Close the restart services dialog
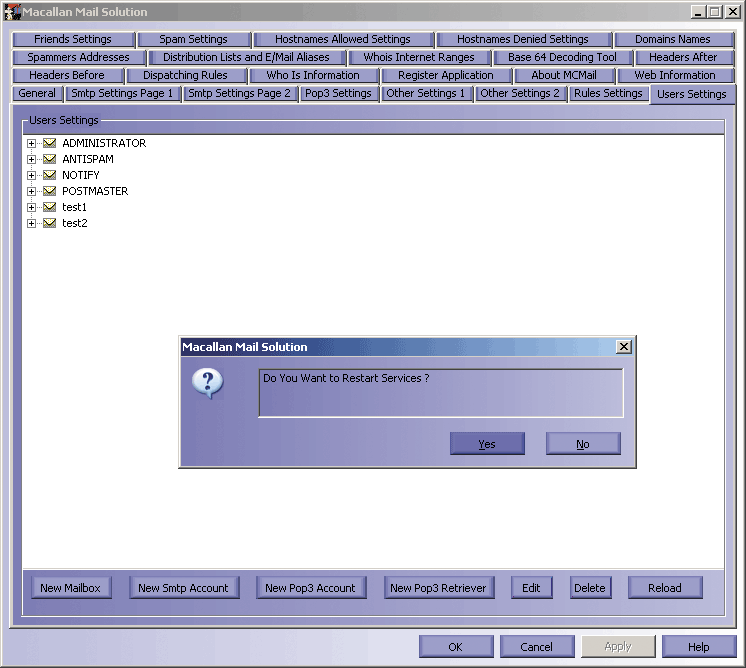This screenshot has height=668, width=746. tap(624, 346)
